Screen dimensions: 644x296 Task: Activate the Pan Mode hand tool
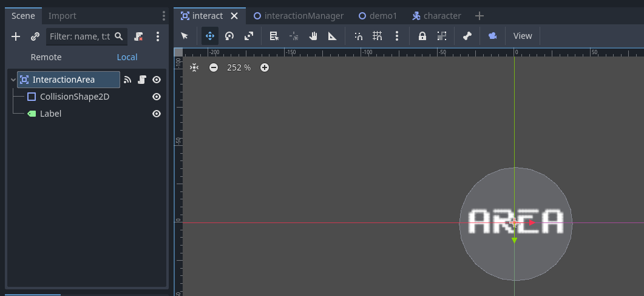pyautogui.click(x=313, y=36)
